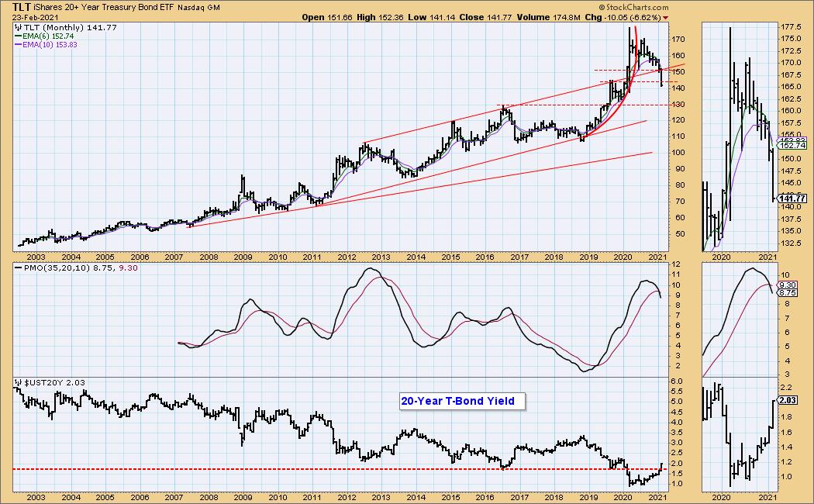Click the 177.5 axis label on zoom panel
This screenshot has height=504, width=814.
791,27
